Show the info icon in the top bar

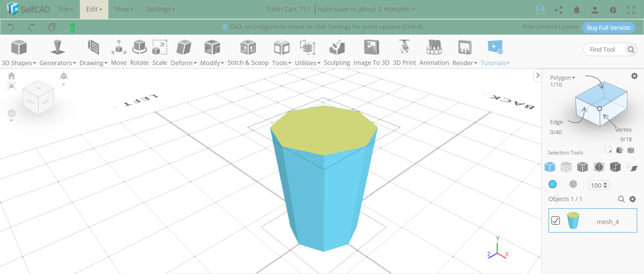pyautogui.click(x=613, y=10)
